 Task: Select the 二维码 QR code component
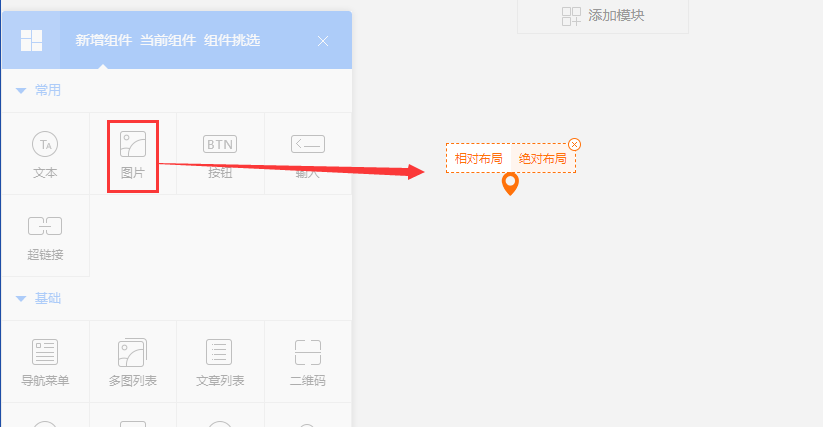coord(308,362)
